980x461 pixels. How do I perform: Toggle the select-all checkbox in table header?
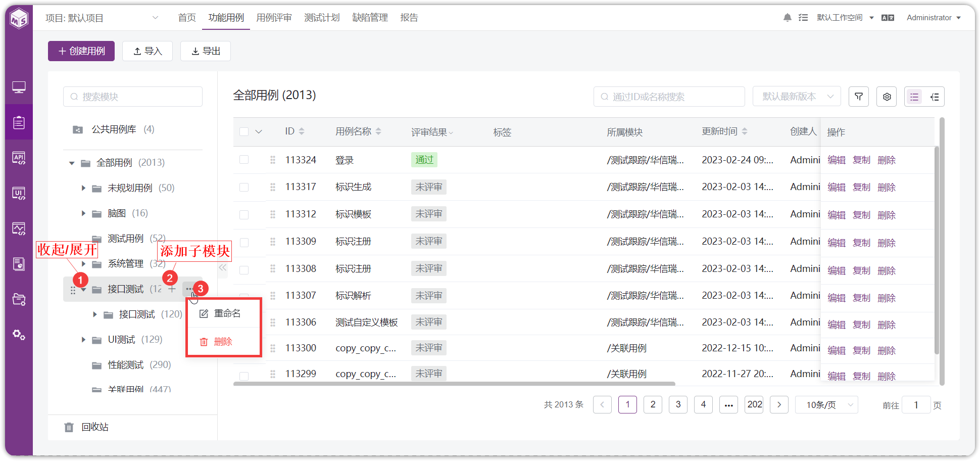tap(244, 131)
